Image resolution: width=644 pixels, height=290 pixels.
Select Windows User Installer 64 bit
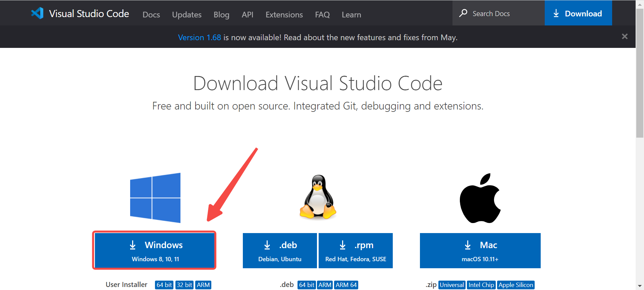(x=164, y=285)
